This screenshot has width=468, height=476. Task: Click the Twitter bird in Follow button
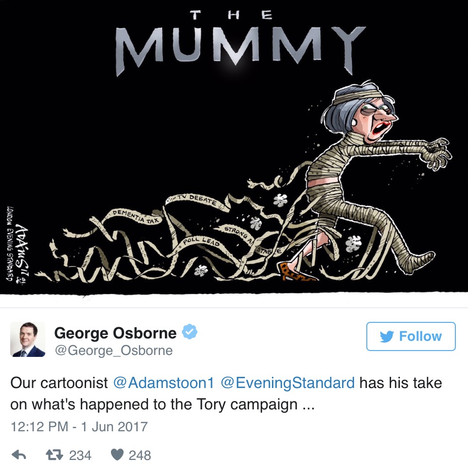pyautogui.click(x=387, y=336)
